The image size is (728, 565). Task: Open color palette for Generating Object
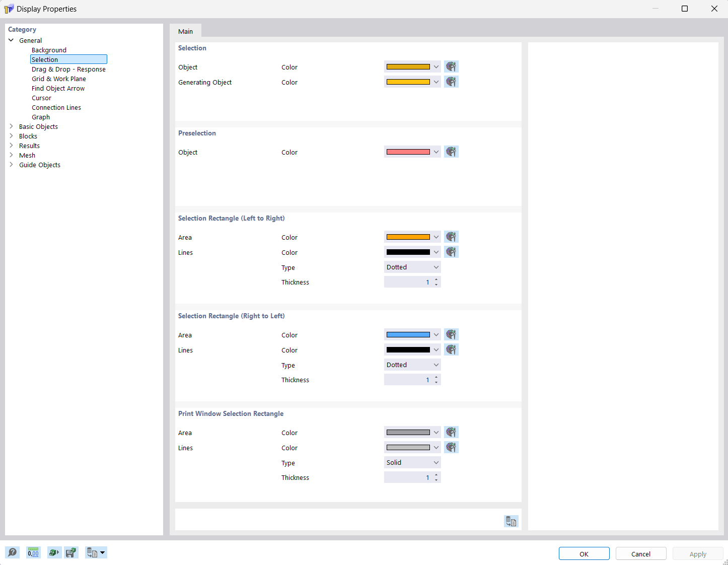click(x=451, y=82)
